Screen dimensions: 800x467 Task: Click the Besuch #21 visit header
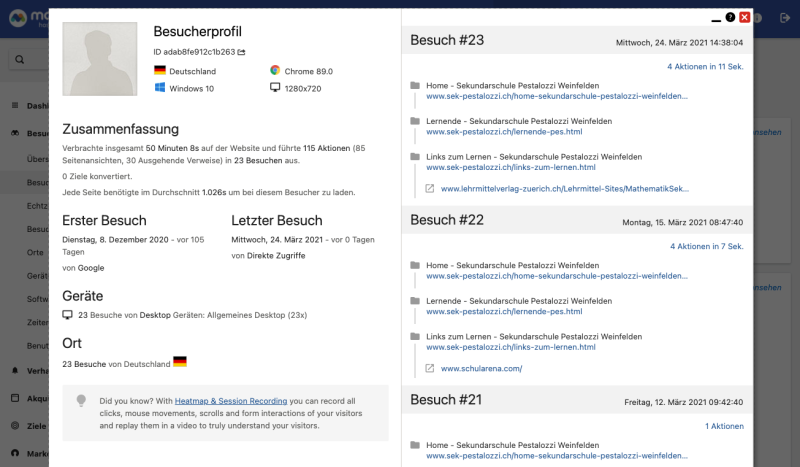tap(447, 400)
